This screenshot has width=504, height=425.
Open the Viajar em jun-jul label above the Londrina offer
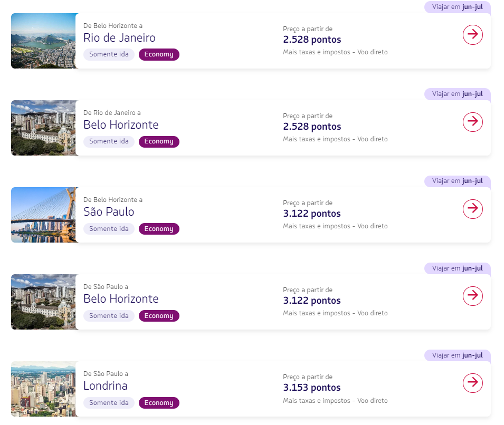coord(457,355)
